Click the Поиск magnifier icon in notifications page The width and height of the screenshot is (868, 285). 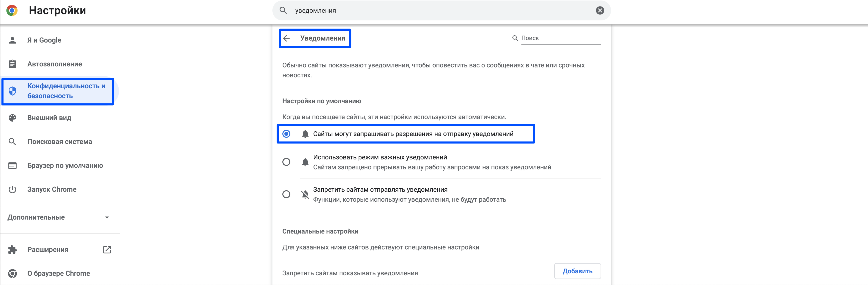[515, 38]
